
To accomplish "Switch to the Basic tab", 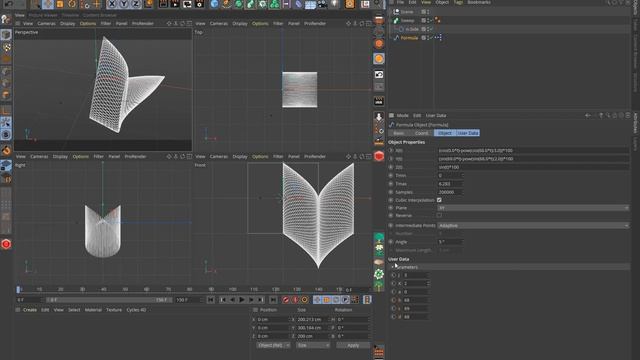I will 399,133.
